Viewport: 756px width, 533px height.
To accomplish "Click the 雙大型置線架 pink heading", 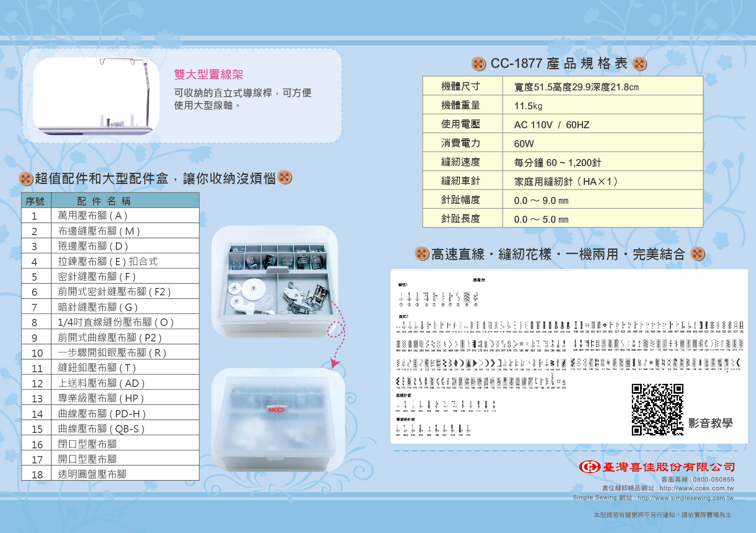I will tap(208, 74).
